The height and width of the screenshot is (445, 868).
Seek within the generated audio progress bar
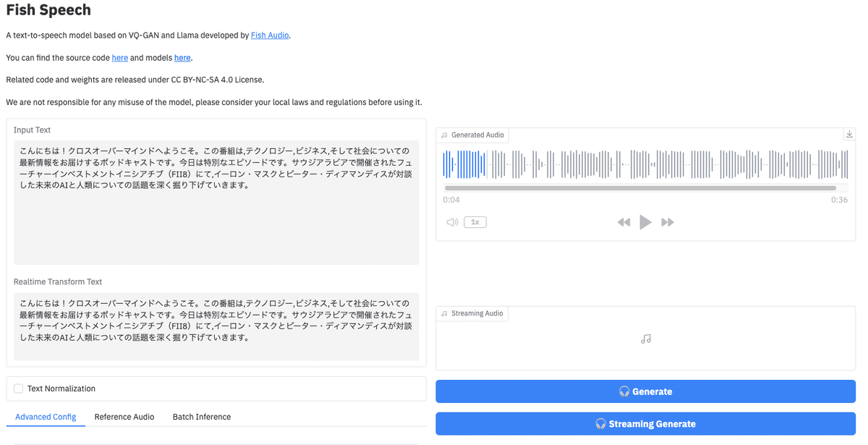(645, 187)
